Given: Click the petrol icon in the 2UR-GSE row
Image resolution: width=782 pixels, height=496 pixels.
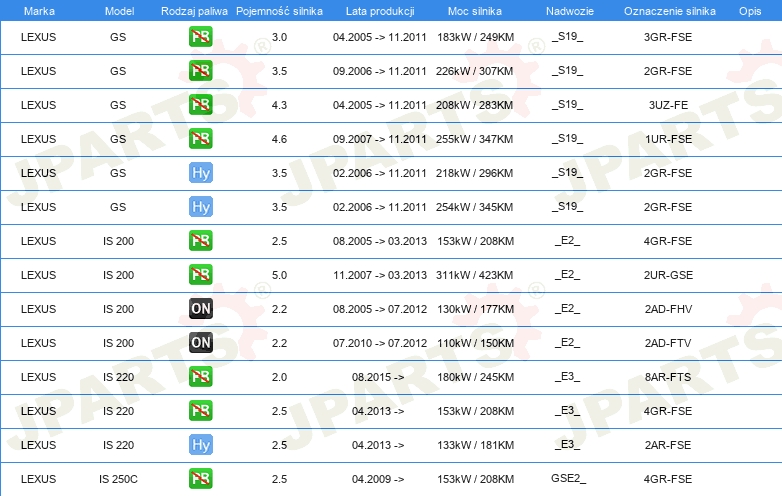Looking at the screenshot, I should 200,275.
